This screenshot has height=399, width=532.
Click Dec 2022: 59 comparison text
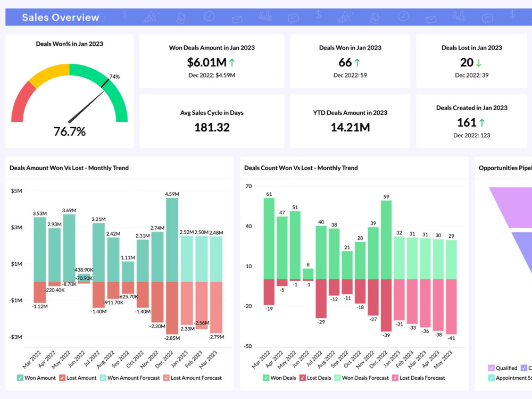click(350, 76)
